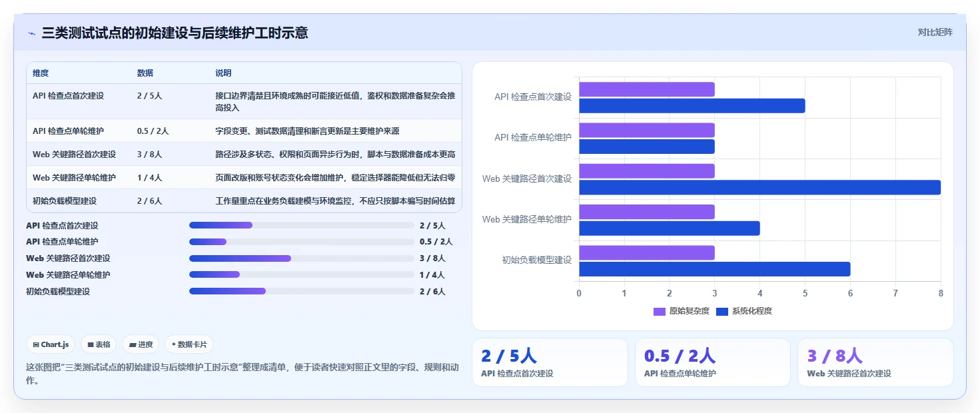Click the 说明 column header in the table
The height and width of the screenshot is (413, 980).
(223, 73)
